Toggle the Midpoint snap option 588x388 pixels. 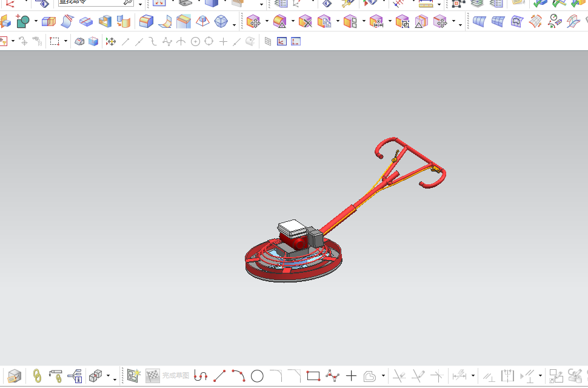point(139,42)
